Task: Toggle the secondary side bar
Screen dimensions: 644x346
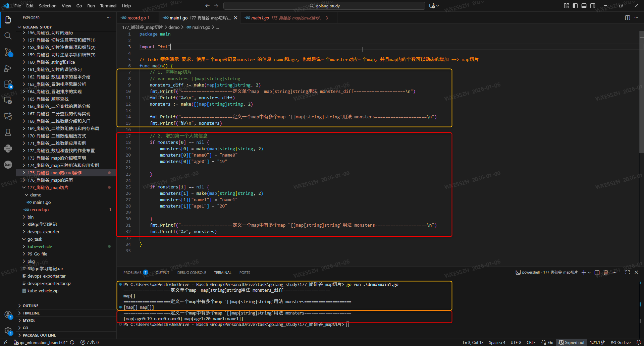Action: pyautogui.click(x=593, y=6)
